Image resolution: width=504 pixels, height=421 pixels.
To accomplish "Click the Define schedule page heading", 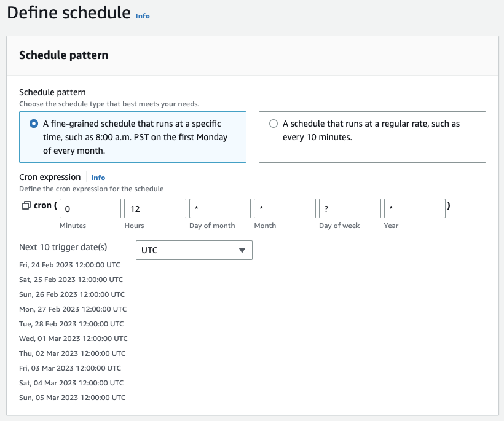I will click(x=69, y=13).
